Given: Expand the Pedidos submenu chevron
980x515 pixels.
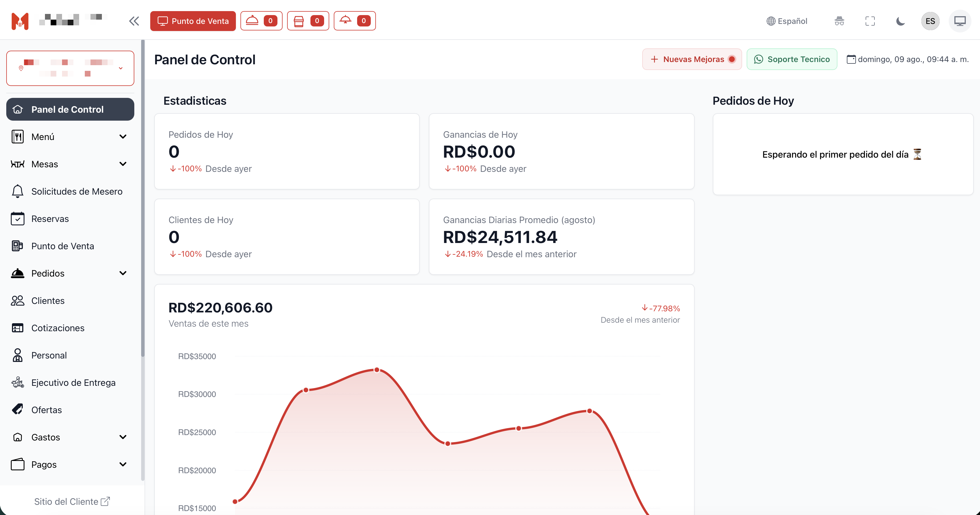Looking at the screenshot, I should click(x=123, y=273).
